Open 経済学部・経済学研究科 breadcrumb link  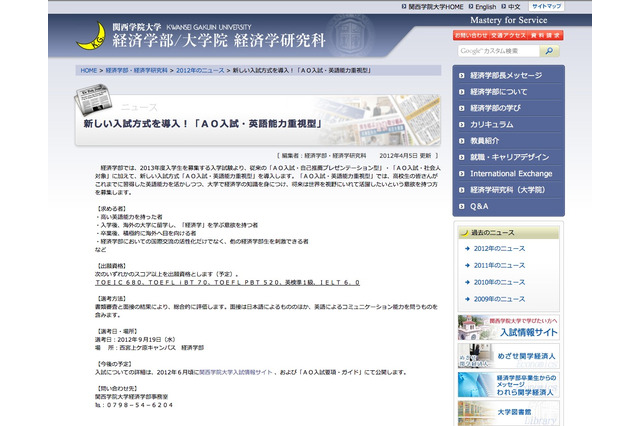[x=136, y=71]
